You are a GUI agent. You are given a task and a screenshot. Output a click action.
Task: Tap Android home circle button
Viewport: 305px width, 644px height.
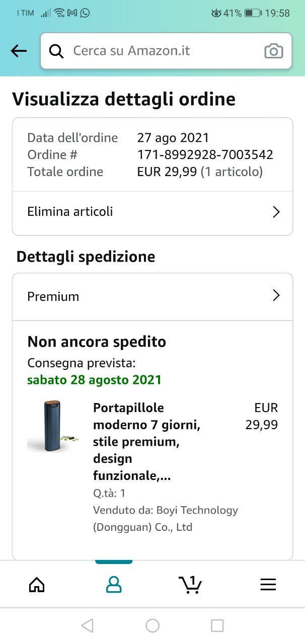tap(152, 625)
